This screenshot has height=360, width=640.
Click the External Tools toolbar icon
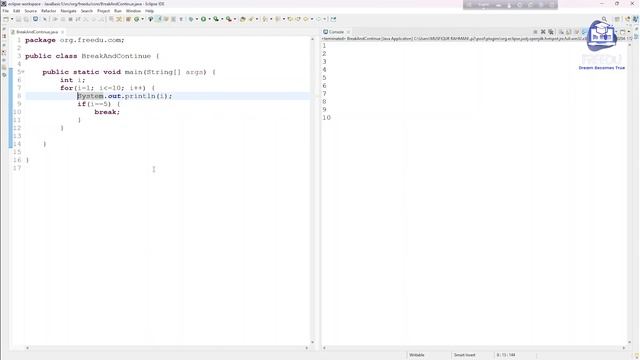(x=229, y=19)
